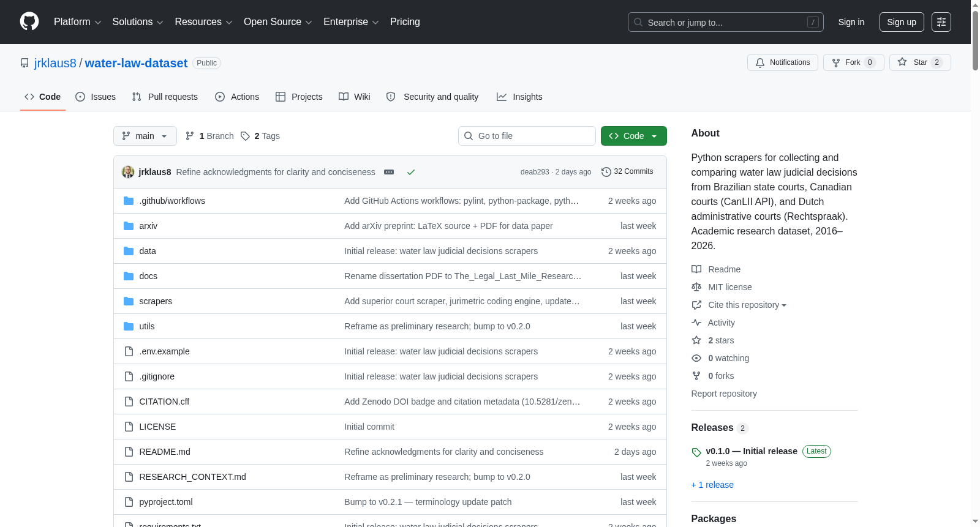Click the .gitignore file icon

[129, 376]
